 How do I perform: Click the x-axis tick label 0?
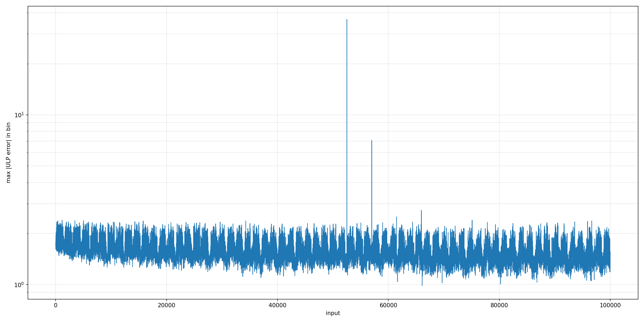56,305
